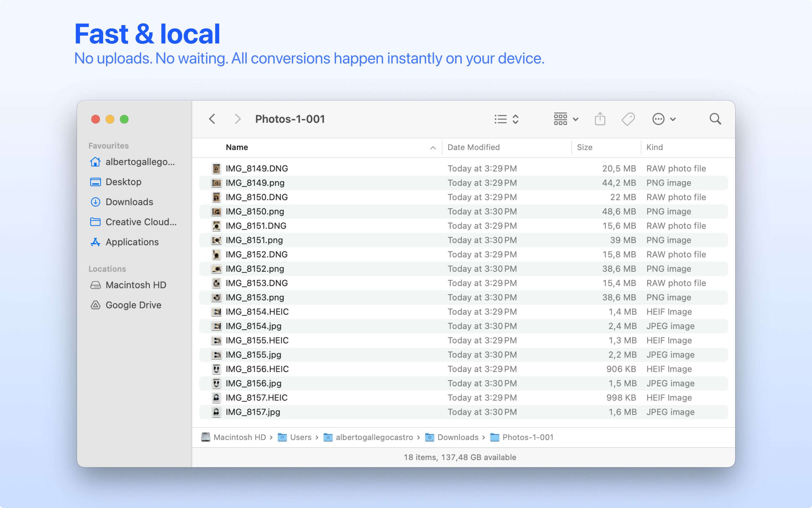Click Macintosh HD in the path bar
812x508 pixels.
pos(233,437)
